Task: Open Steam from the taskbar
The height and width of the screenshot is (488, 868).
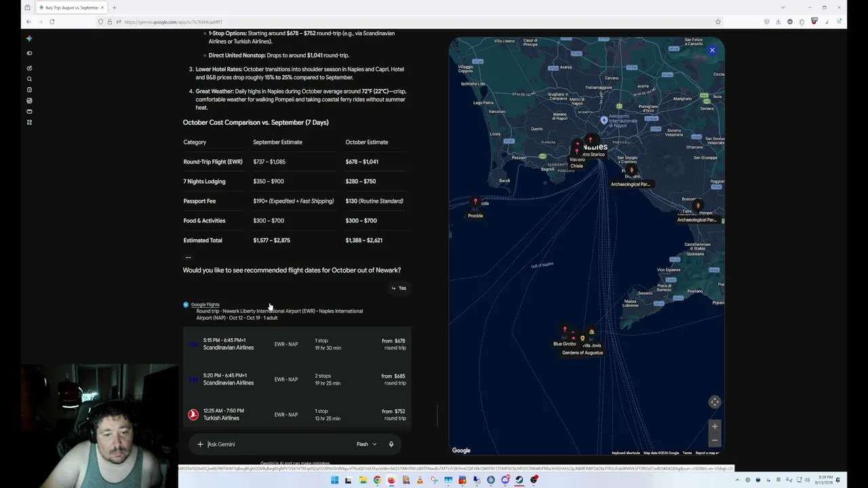Action: point(519,481)
